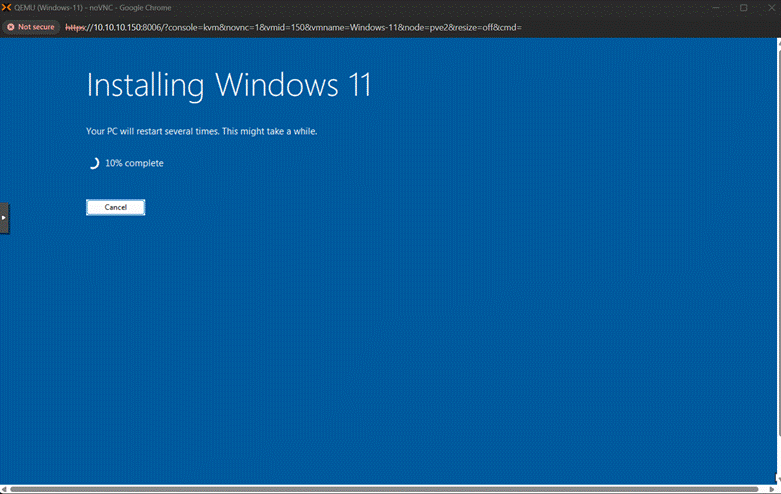This screenshot has height=494, width=781.
Task: Click the Installing Windows 11 heading
Action: (228, 85)
